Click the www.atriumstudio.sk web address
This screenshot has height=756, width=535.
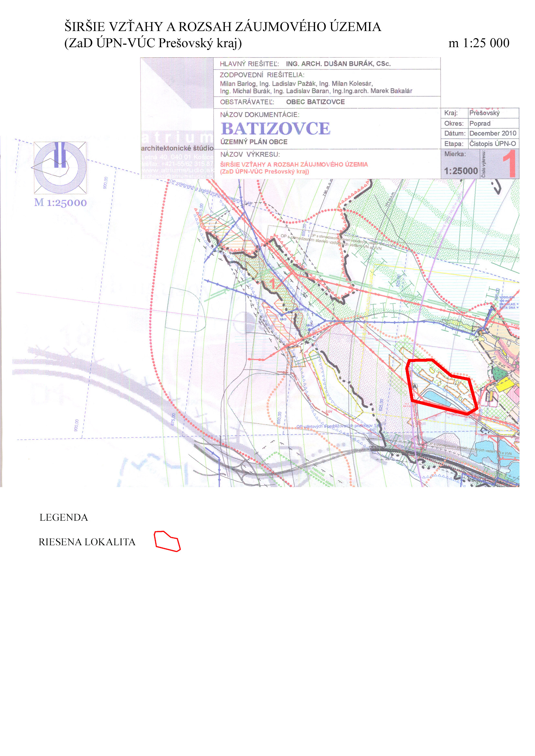tap(178, 170)
